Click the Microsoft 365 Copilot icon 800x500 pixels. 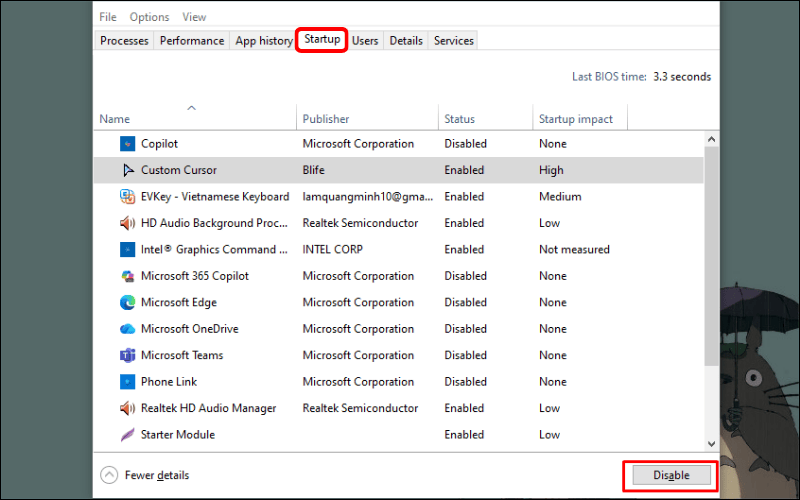tap(127, 277)
